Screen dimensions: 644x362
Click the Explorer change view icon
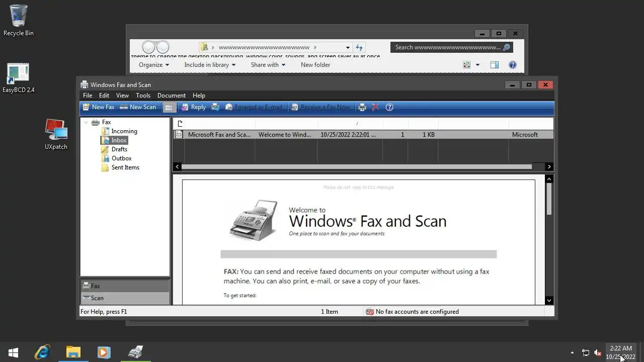[466, 65]
